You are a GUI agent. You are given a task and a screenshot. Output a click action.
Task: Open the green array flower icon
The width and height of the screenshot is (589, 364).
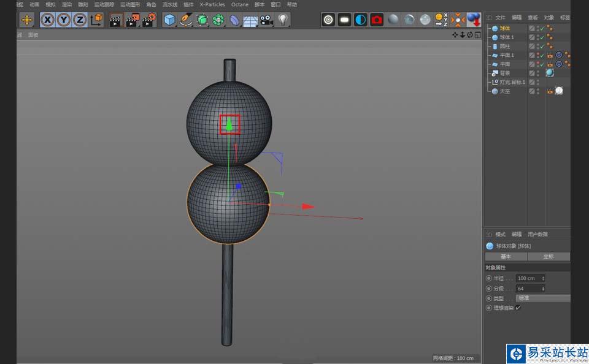(x=218, y=20)
